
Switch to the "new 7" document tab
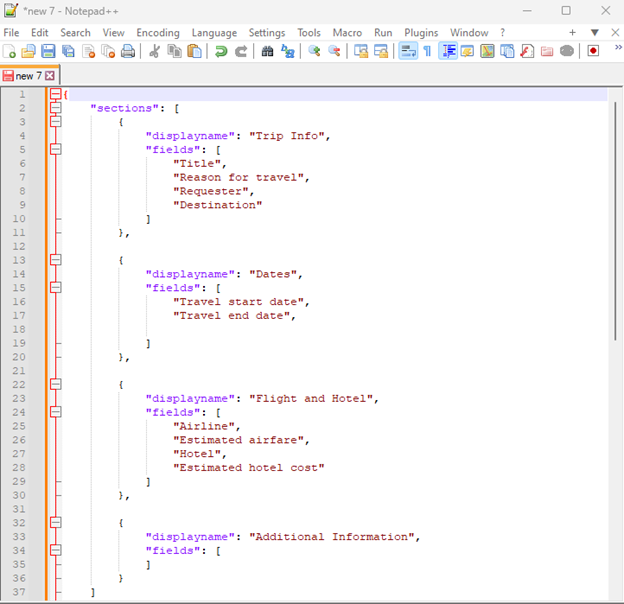click(27, 76)
